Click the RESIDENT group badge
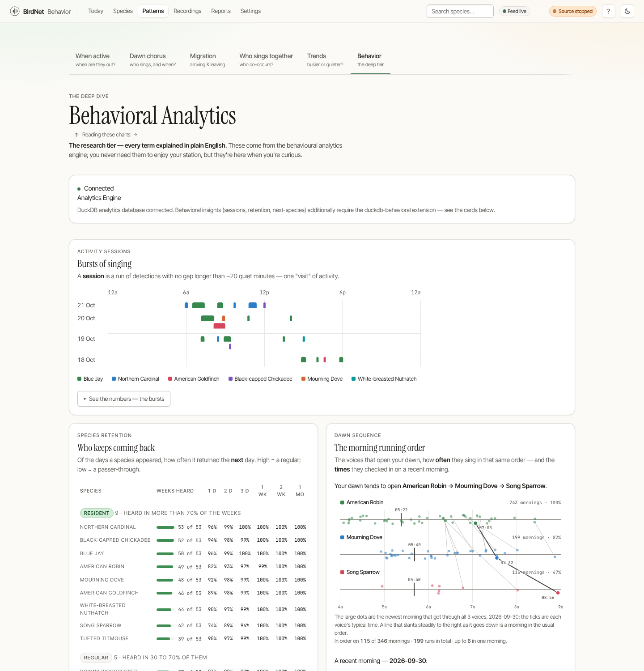Viewport: 644px width, 671px height. [x=97, y=513]
